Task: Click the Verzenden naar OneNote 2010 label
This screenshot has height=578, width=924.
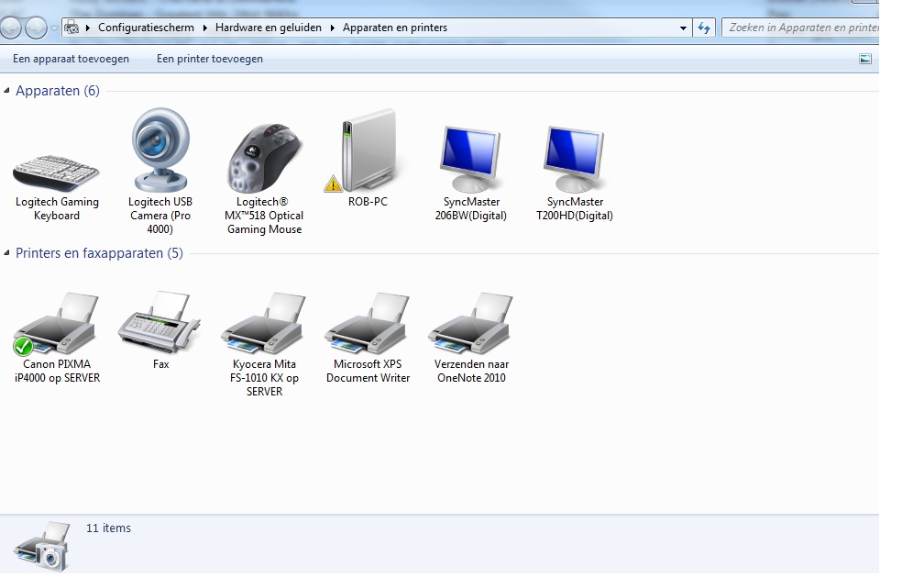Action: click(x=471, y=371)
